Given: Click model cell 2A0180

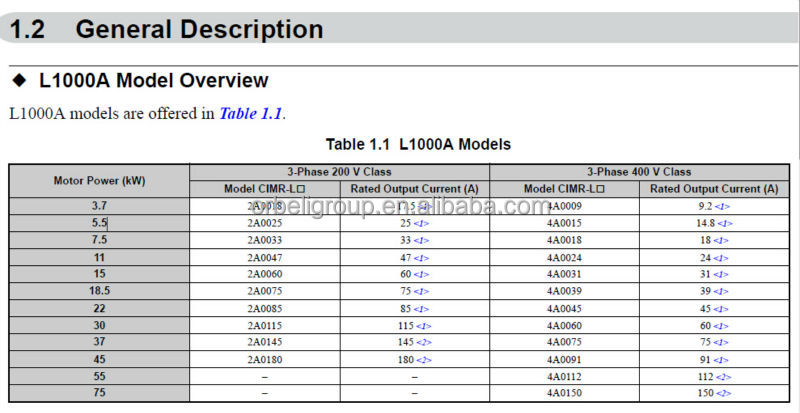Looking at the screenshot, I should tap(265, 359).
